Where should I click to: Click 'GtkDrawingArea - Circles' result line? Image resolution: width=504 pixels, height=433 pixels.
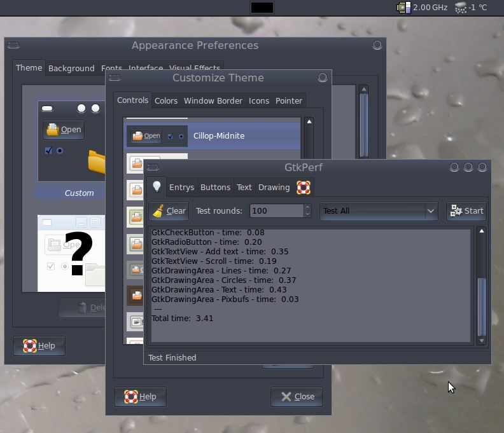(224, 280)
